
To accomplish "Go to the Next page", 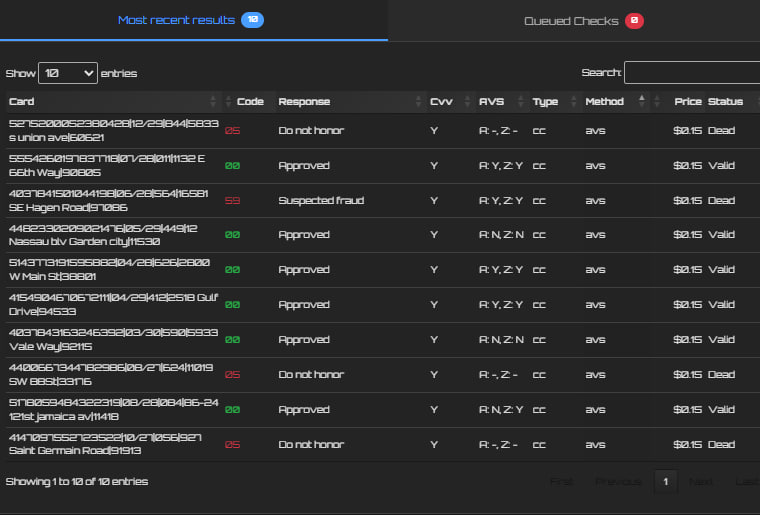I will [700, 482].
